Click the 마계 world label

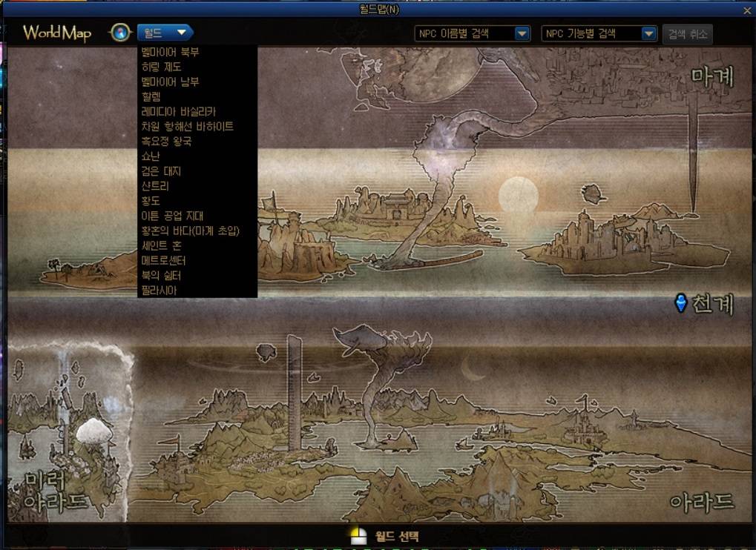(712, 77)
